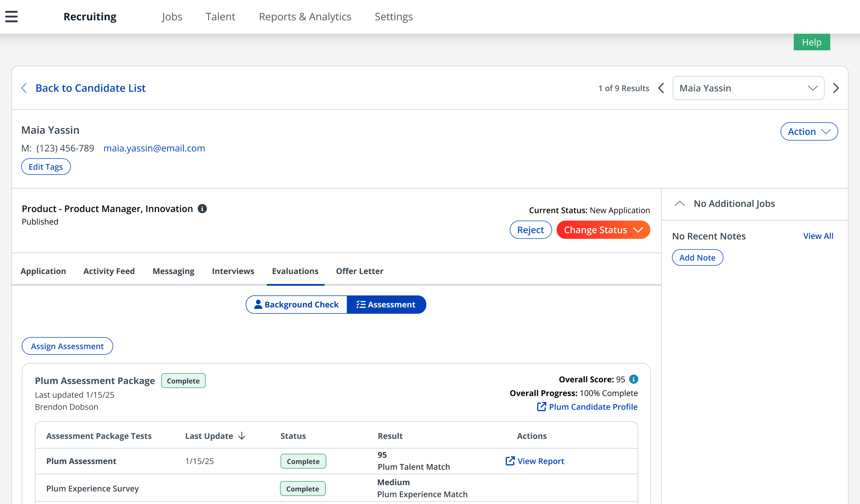Click the job info icon next to Product Manager, Innovation

[x=202, y=209]
